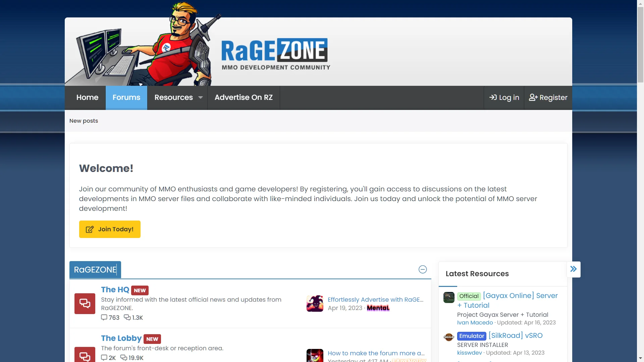Open avatar next to How to make the forum post
644x362 pixels.
point(315,355)
